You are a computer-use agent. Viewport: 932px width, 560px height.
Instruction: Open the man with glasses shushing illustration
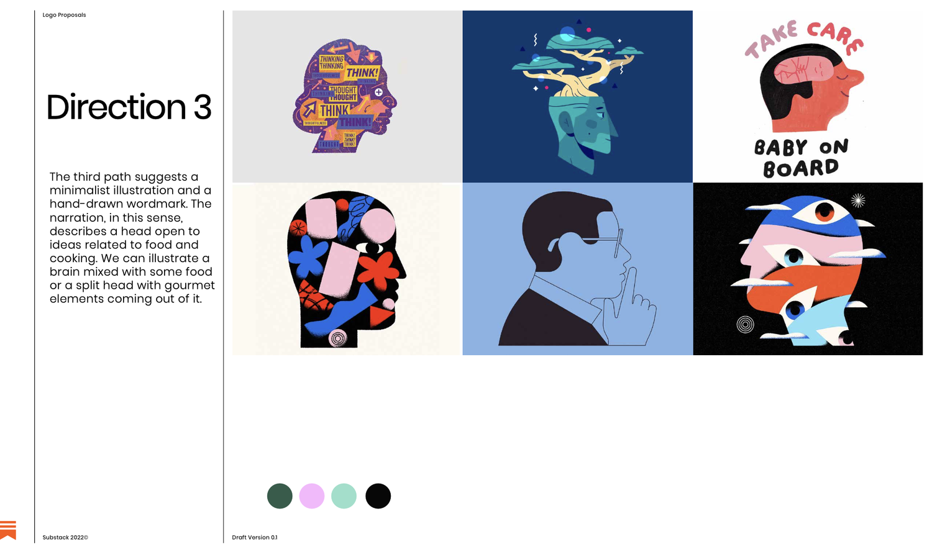pyautogui.click(x=577, y=269)
